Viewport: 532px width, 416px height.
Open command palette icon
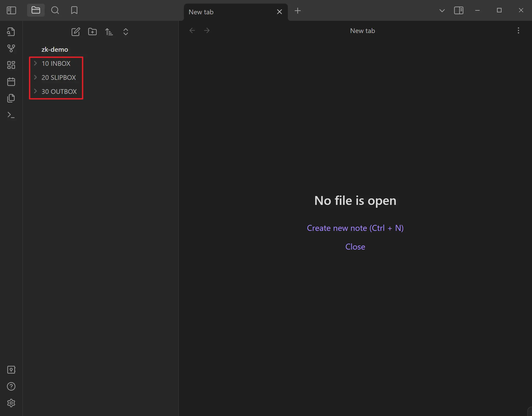pos(11,115)
